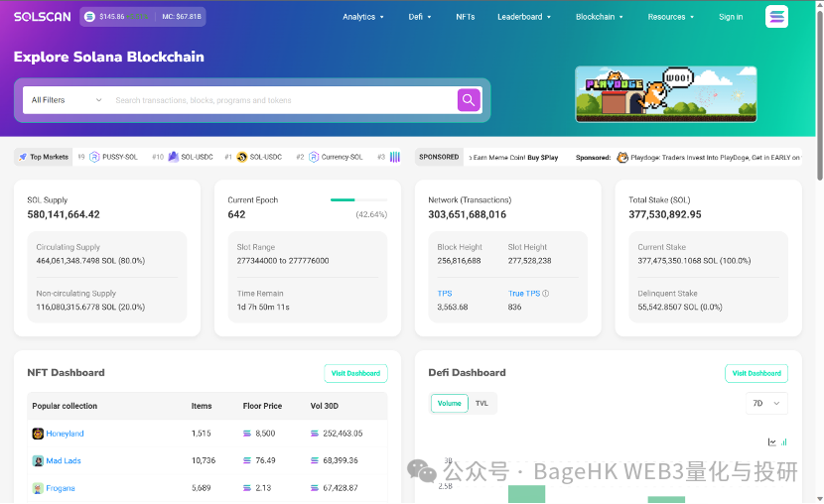Select the Volume toggle in Defi Dashboard
Image resolution: width=824 pixels, height=504 pixels.
[450, 403]
